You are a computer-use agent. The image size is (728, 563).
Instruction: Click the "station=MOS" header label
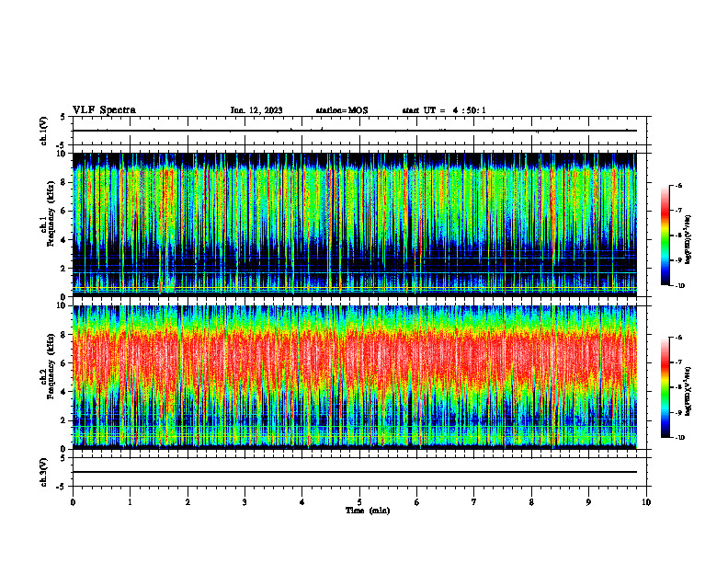342,110
